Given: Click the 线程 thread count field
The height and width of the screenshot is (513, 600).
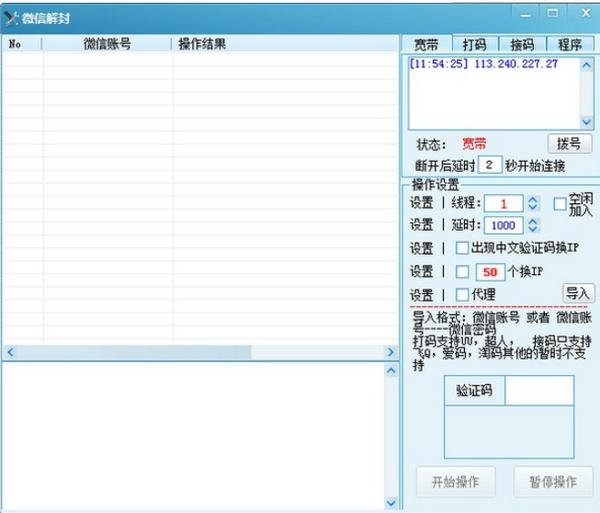Looking at the screenshot, I should pyautogui.click(x=504, y=204).
